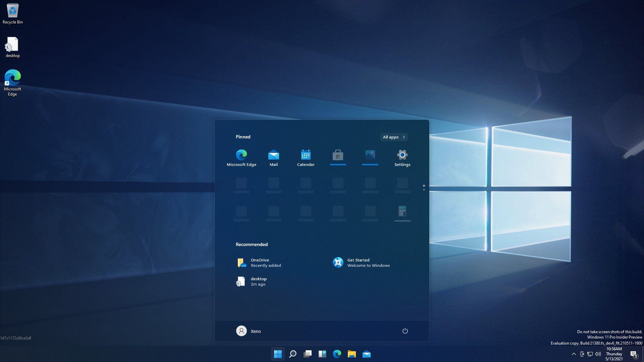This screenshot has width=644, height=362.
Task: Open the volume control tray icon
Action: pos(598,354)
